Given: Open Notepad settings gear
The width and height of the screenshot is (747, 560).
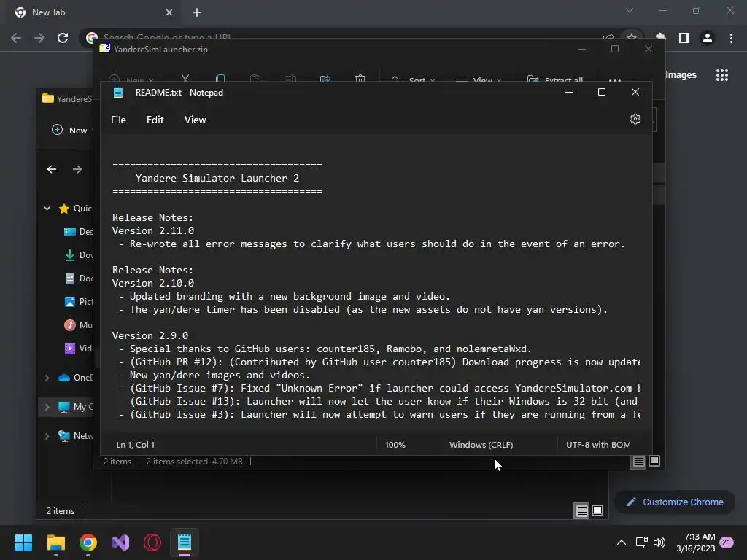Looking at the screenshot, I should (635, 119).
